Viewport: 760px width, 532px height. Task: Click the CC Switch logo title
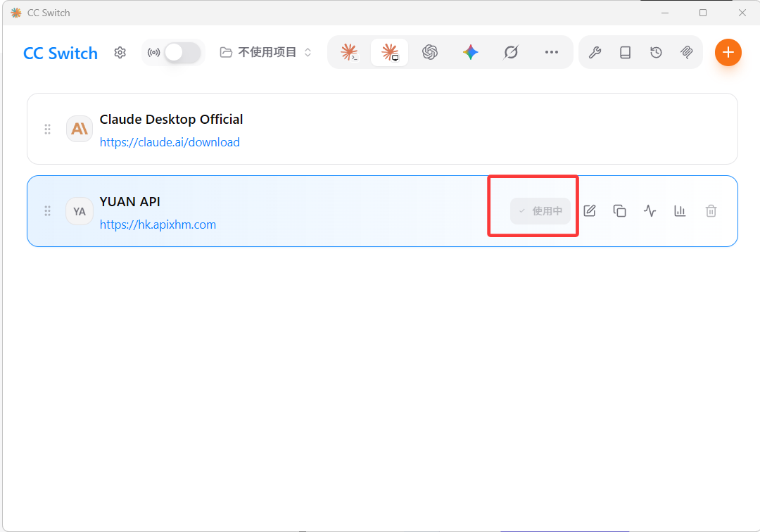click(61, 53)
